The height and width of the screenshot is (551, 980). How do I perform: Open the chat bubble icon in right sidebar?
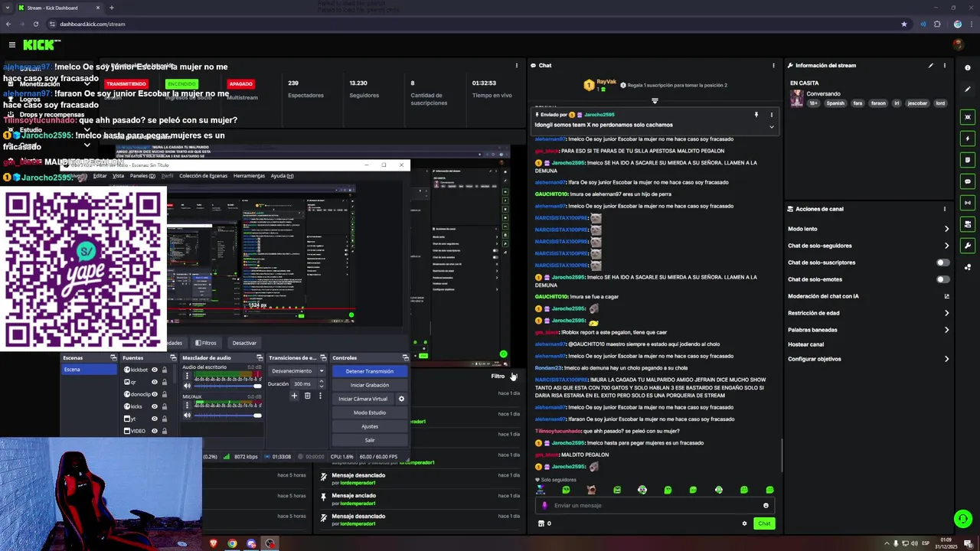(968, 181)
